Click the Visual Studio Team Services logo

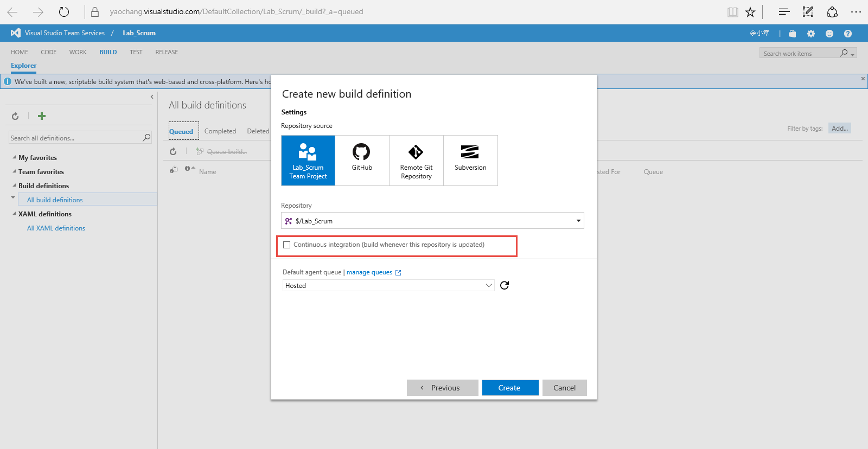coord(16,33)
